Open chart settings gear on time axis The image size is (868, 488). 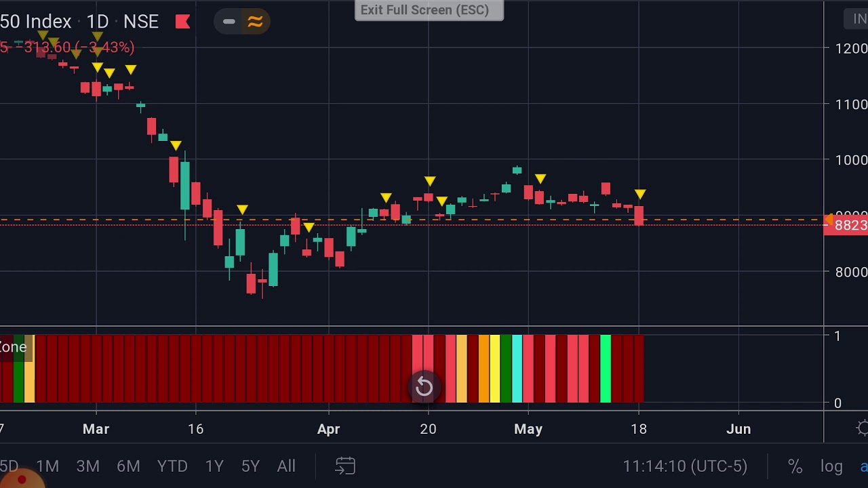[x=863, y=428]
